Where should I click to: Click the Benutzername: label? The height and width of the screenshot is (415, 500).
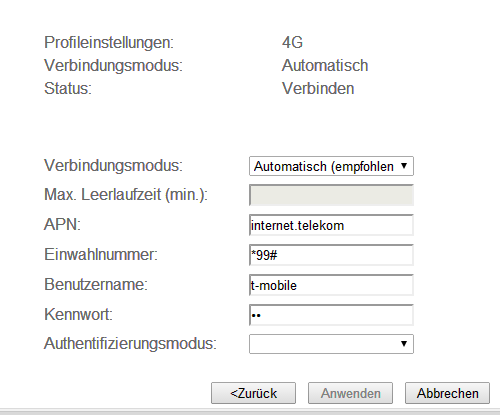point(96,284)
